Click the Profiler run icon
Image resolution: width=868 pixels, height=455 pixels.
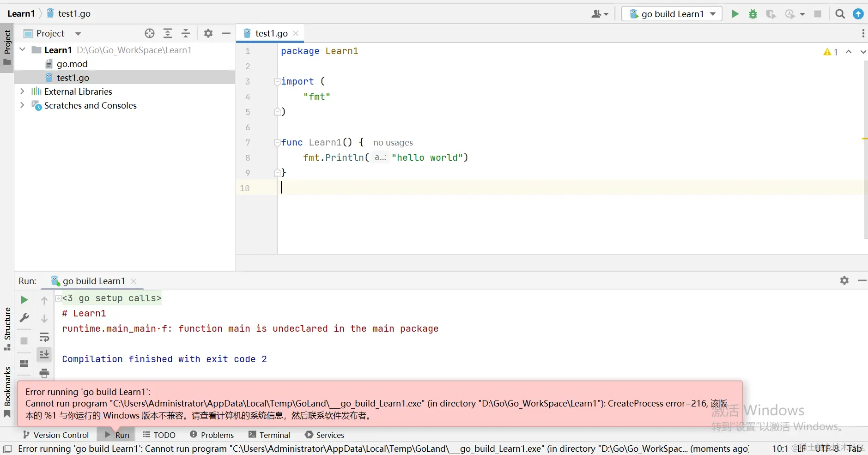pos(790,14)
